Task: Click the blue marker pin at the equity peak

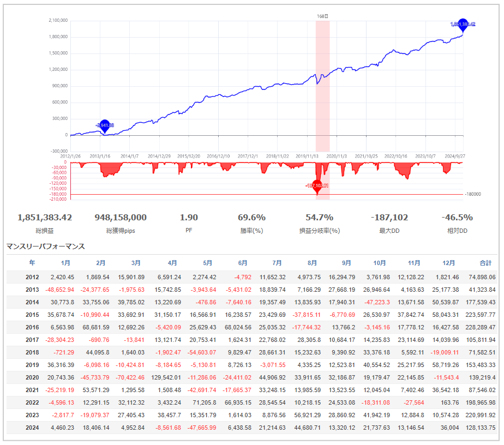Action: (x=463, y=23)
